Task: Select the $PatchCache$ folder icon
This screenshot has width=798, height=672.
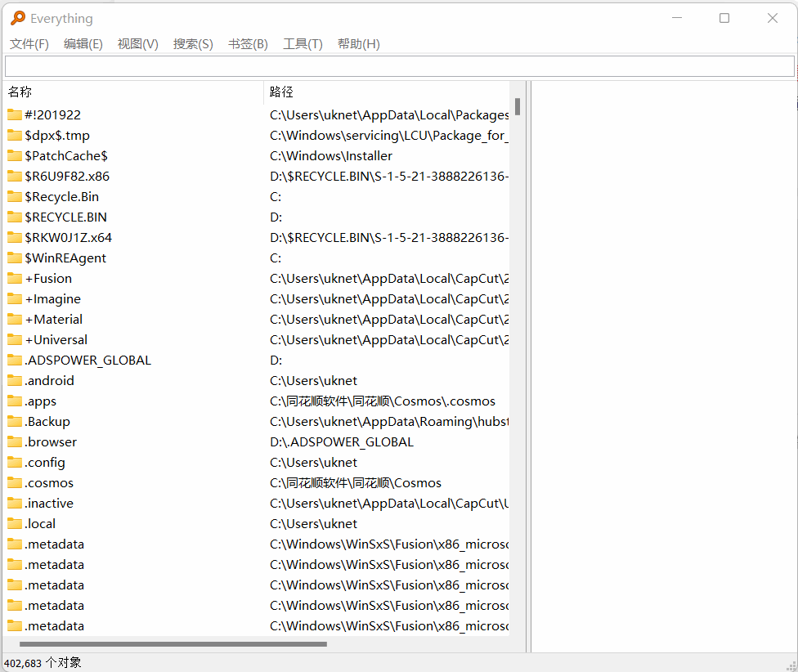Action: pos(15,155)
